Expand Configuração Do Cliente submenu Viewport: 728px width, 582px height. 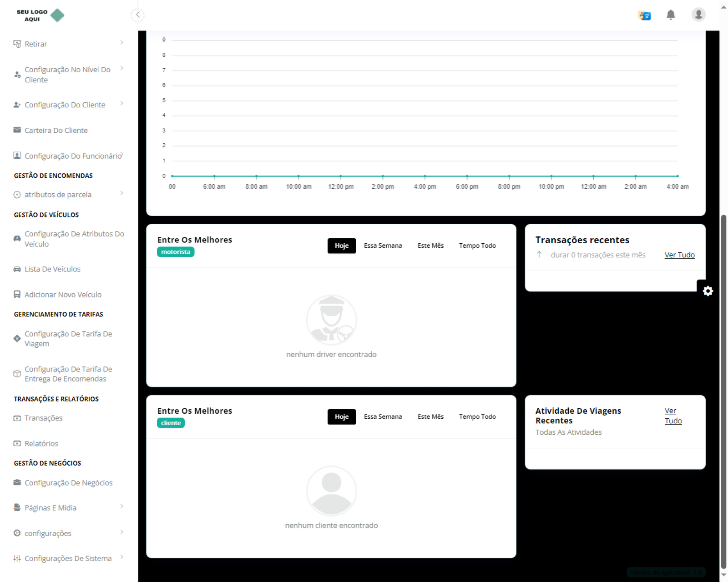[121, 104]
